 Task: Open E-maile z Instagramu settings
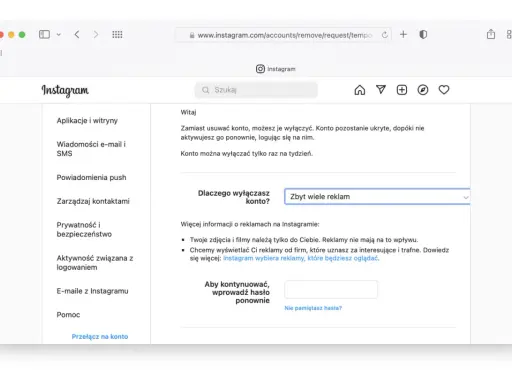point(92,291)
